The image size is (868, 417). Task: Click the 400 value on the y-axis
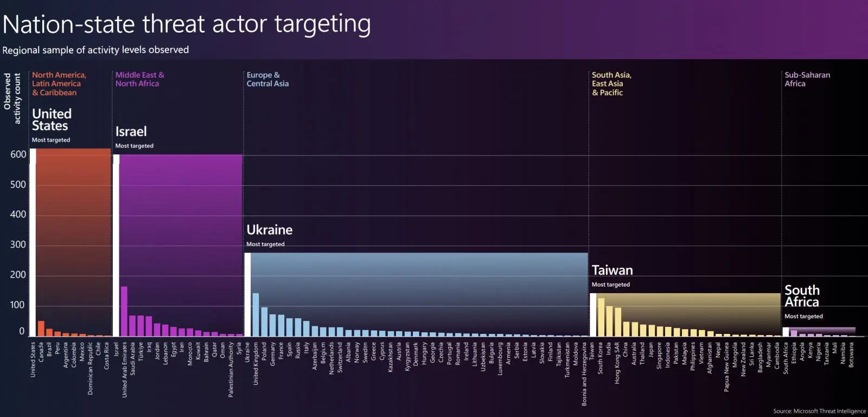(x=18, y=214)
